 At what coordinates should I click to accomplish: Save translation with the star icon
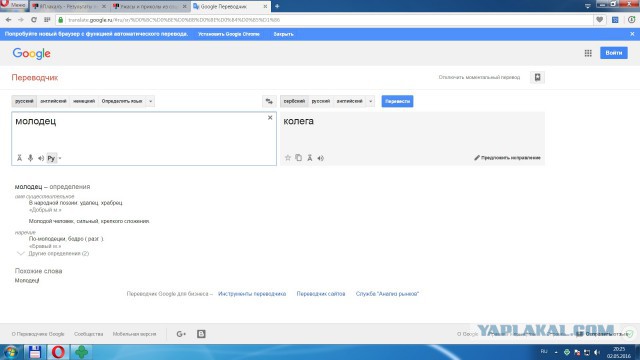[x=288, y=158]
